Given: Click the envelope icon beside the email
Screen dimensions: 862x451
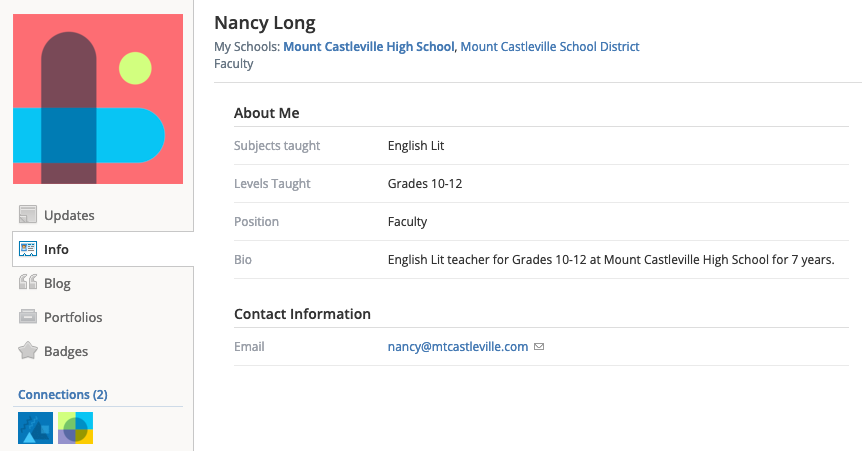Looking at the screenshot, I should pyautogui.click(x=539, y=347).
